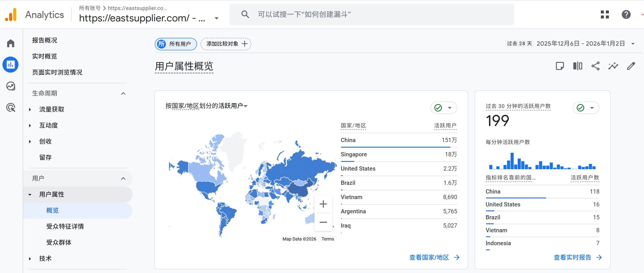Viewport: 644px width, 273px height.
Task: Click the map zoom out minus button
Action: pyautogui.click(x=323, y=222)
